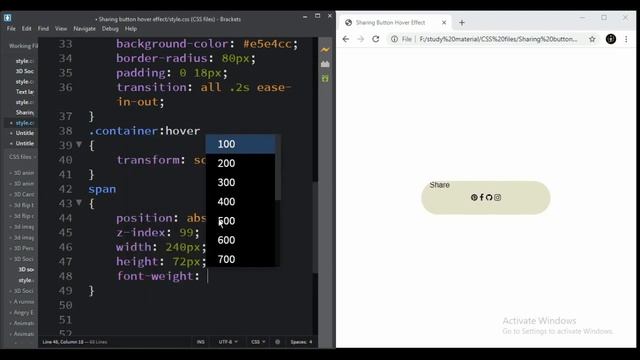This screenshot has height=360, width=640.
Task: Click line number 45 in the gutter
Action: 65,233
